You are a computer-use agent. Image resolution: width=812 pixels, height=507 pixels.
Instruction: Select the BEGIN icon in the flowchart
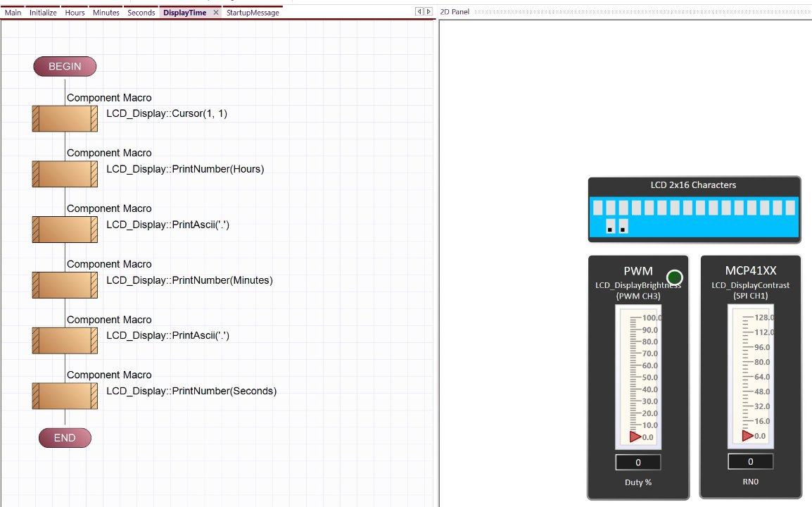[65, 66]
